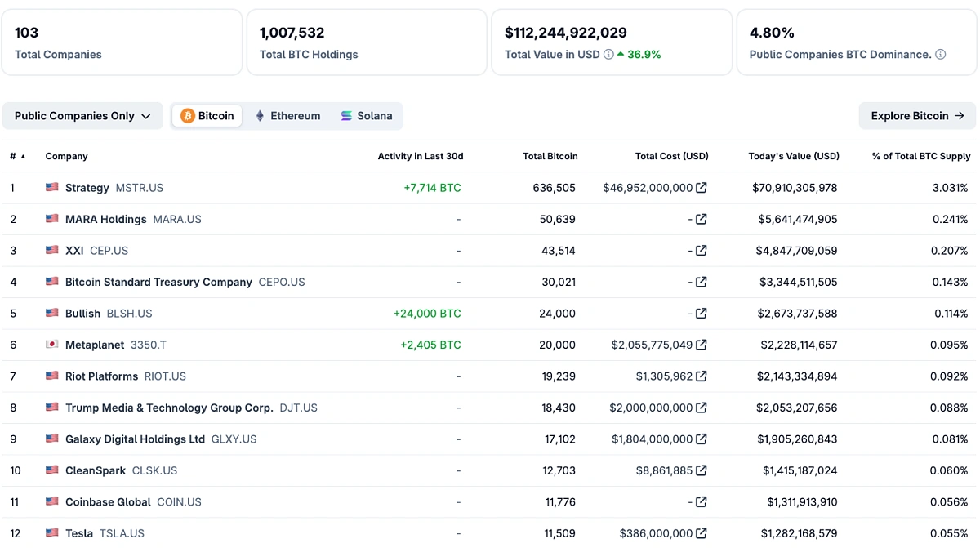Open external link icon in MARA Holdings row
Screen dimensions: 980x548
point(701,219)
